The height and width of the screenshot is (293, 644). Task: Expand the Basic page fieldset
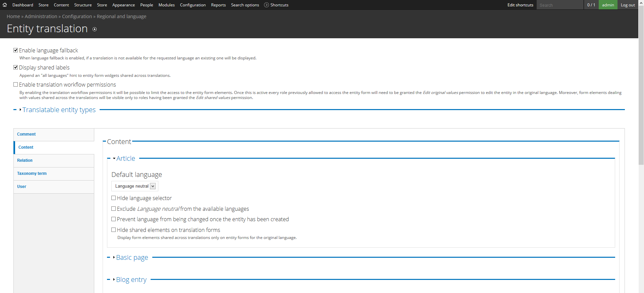132,257
